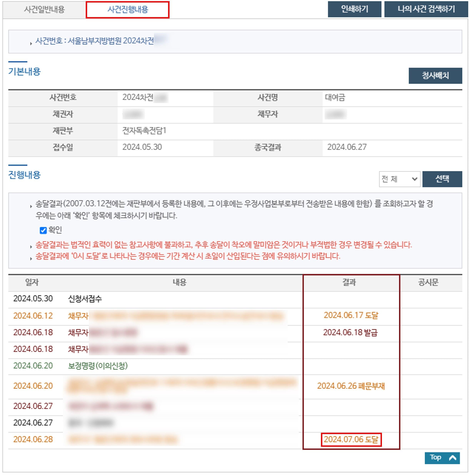Click the 내용 column header
The width and height of the screenshot is (470, 476).
coord(179,282)
